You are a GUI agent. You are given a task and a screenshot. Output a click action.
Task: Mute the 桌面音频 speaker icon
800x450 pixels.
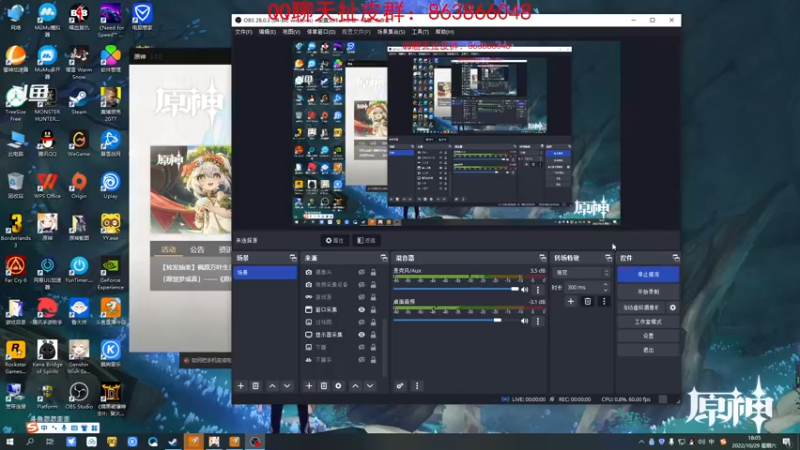pyautogui.click(x=524, y=321)
